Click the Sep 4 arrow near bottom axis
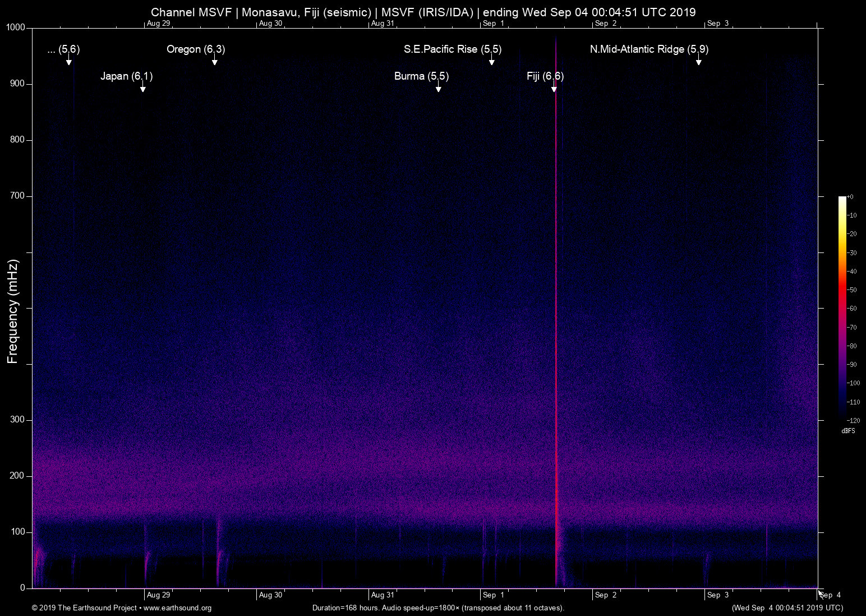This screenshot has width=866, height=616. click(x=819, y=593)
